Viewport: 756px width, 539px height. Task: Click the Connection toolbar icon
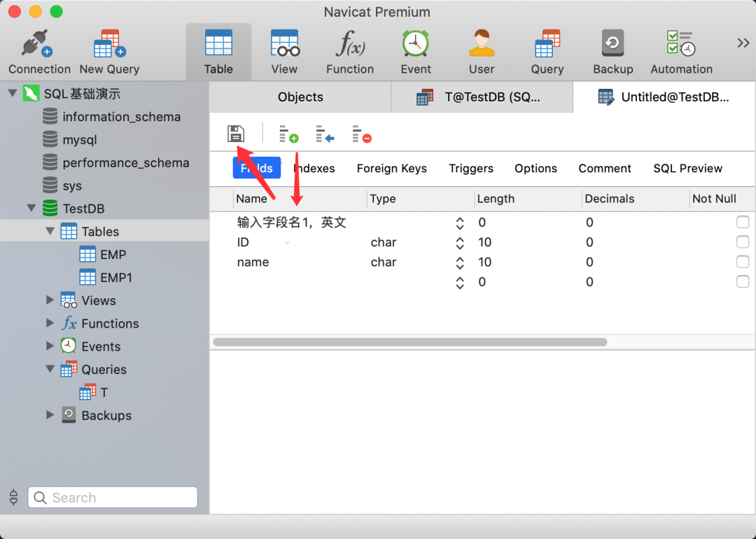click(39, 51)
